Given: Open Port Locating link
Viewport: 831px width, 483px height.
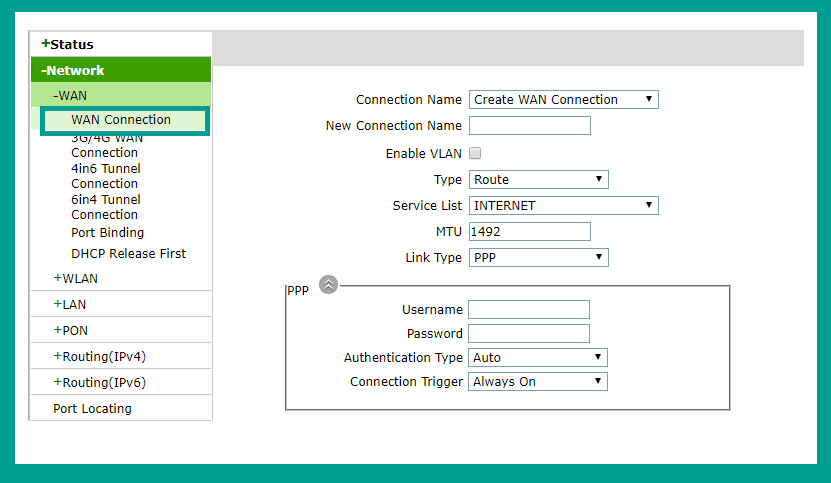Looking at the screenshot, I should pos(92,409).
